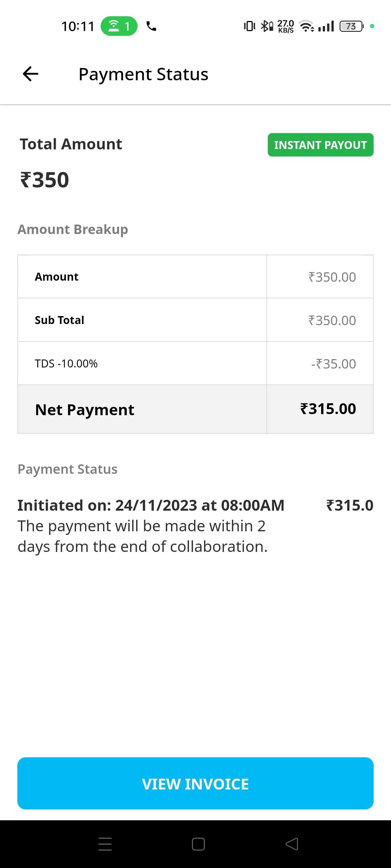Tap the Wi-Fi signal icon

pyautogui.click(x=307, y=26)
